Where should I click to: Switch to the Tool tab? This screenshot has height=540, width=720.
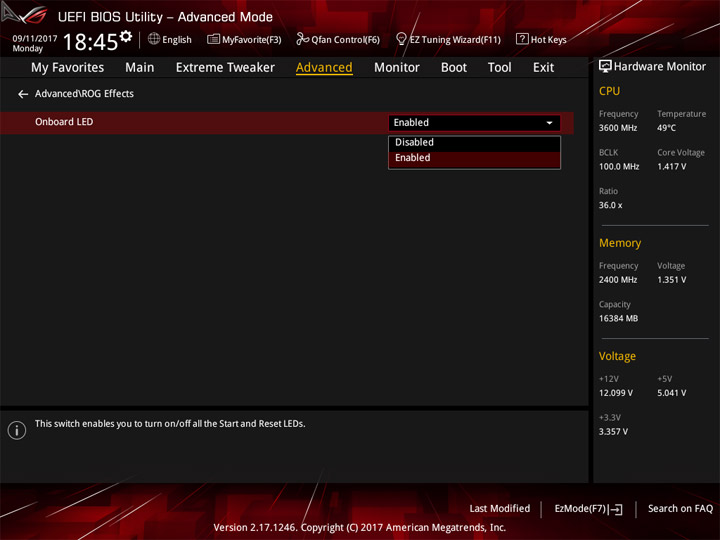(x=500, y=68)
